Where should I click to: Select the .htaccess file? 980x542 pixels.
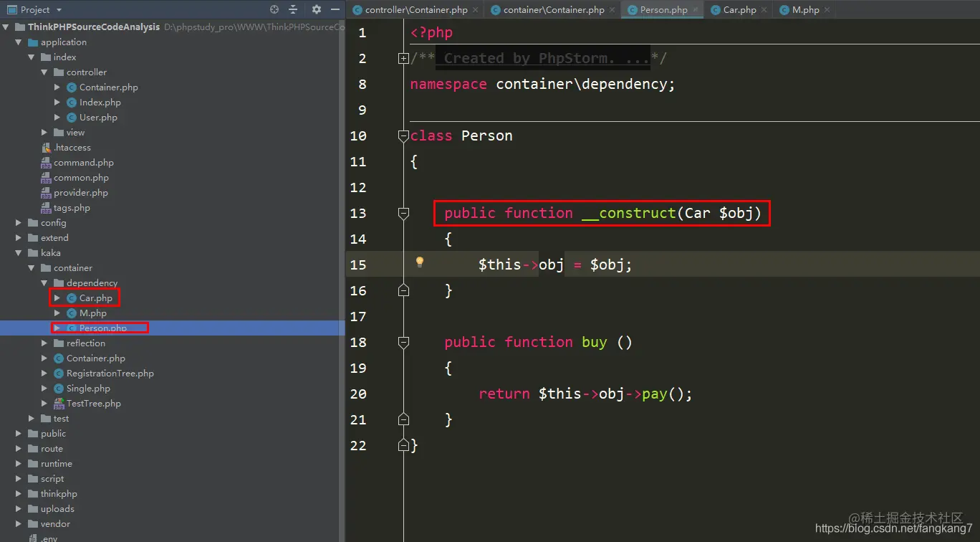coord(72,148)
